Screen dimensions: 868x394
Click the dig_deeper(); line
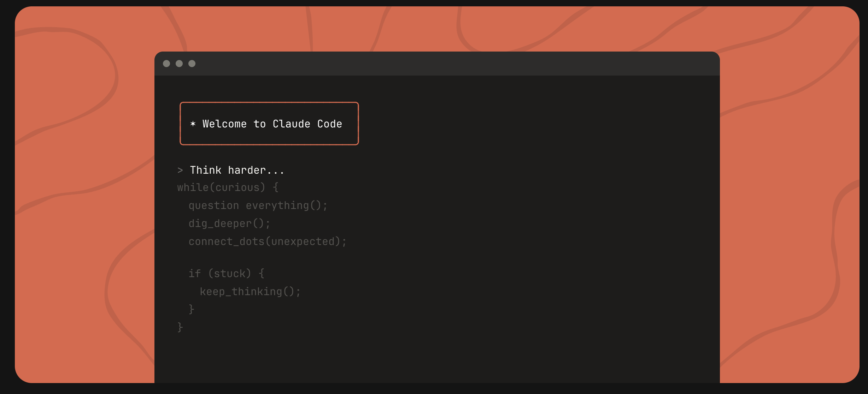(x=229, y=223)
